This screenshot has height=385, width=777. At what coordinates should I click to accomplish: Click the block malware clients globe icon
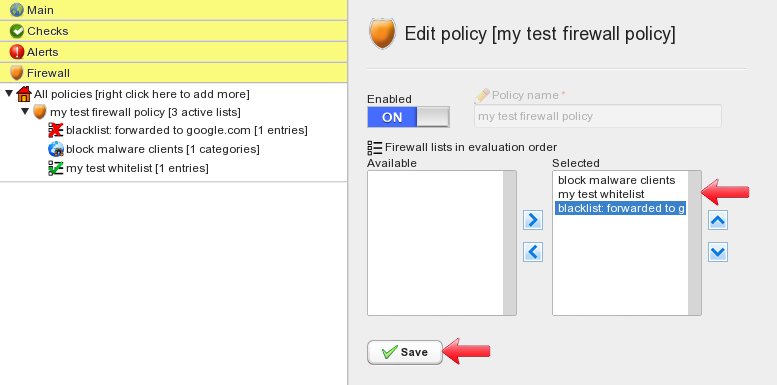pos(56,149)
